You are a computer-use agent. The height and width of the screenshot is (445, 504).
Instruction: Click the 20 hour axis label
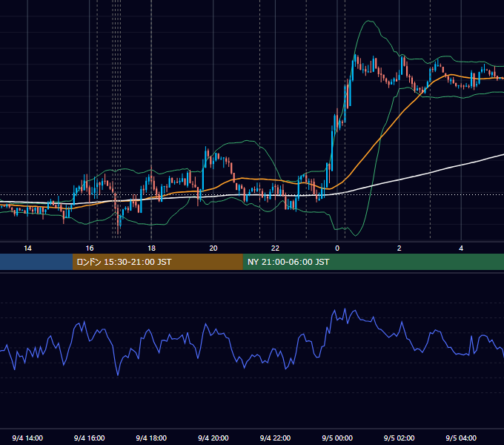213,248
